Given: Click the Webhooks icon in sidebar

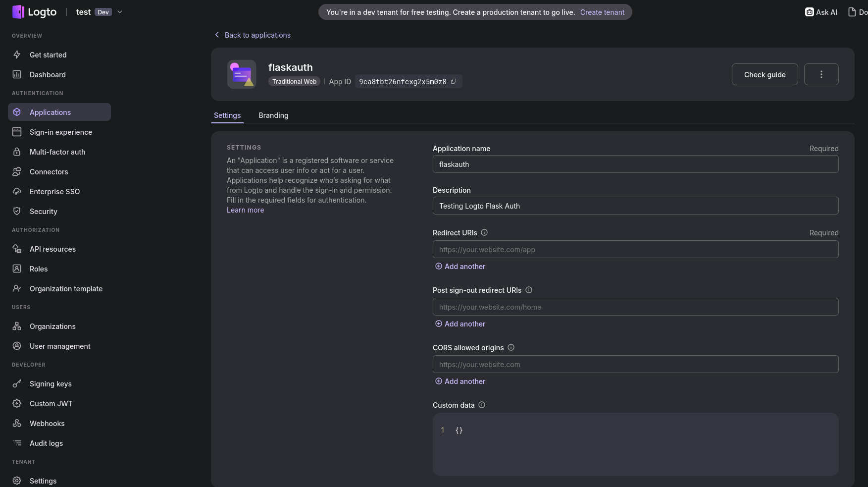Looking at the screenshot, I should tap(17, 424).
